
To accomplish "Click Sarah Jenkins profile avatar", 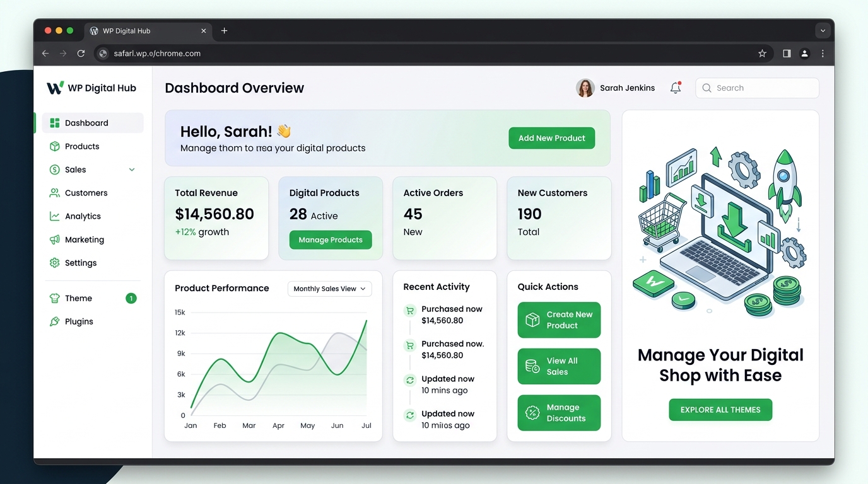I will 585,88.
